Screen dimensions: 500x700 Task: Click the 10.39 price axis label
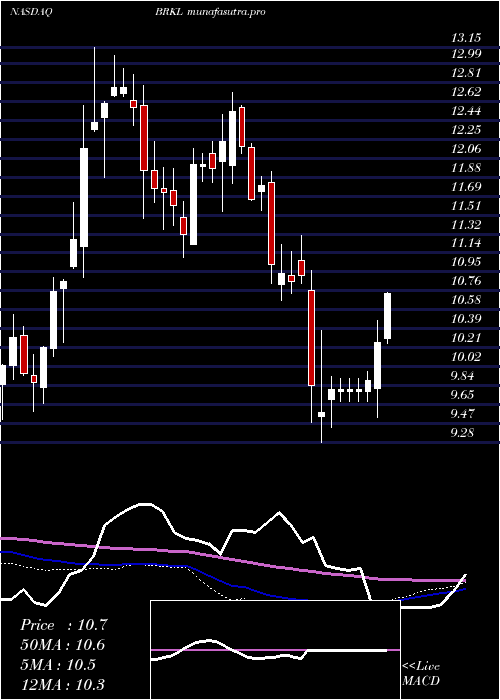tap(466, 319)
